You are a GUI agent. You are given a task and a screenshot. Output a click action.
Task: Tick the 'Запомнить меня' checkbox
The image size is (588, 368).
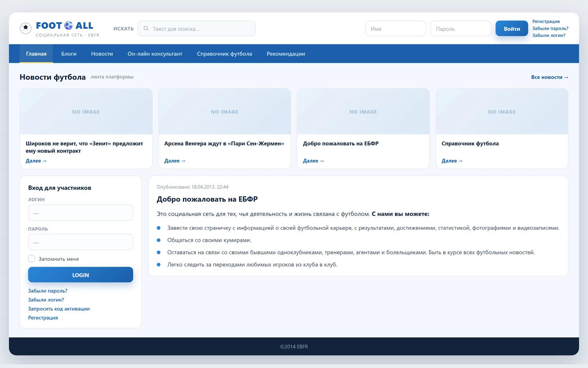pyautogui.click(x=32, y=258)
